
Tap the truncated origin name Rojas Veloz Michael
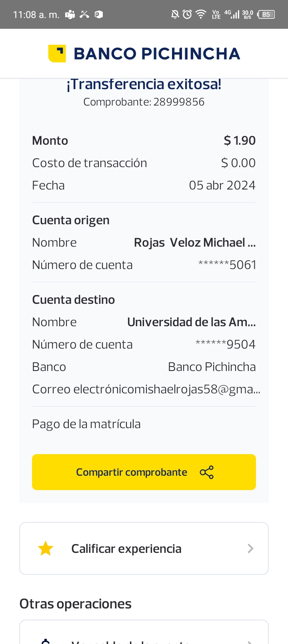194,243
